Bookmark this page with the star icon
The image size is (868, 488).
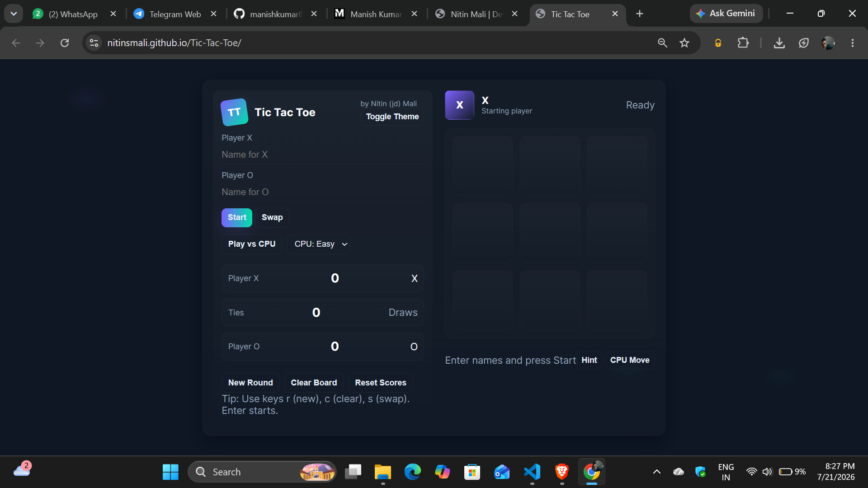[x=684, y=43]
